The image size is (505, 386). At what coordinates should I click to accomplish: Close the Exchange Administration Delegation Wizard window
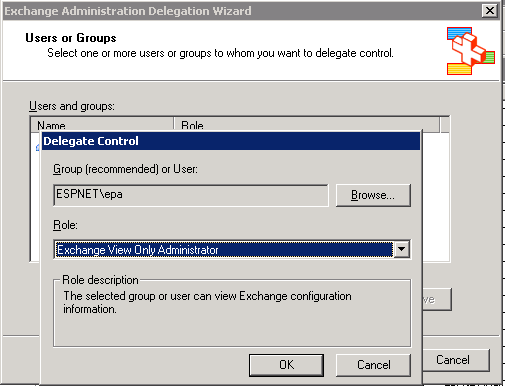[x=490, y=11]
